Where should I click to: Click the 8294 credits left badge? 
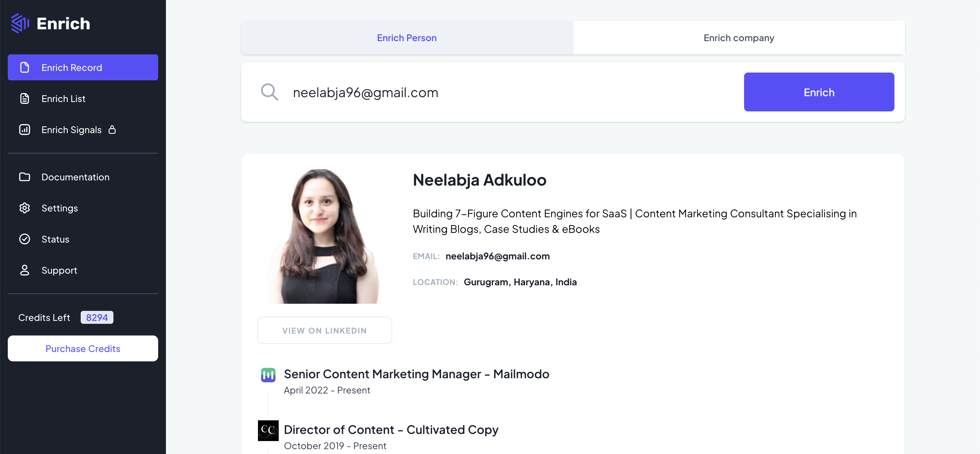[97, 317]
